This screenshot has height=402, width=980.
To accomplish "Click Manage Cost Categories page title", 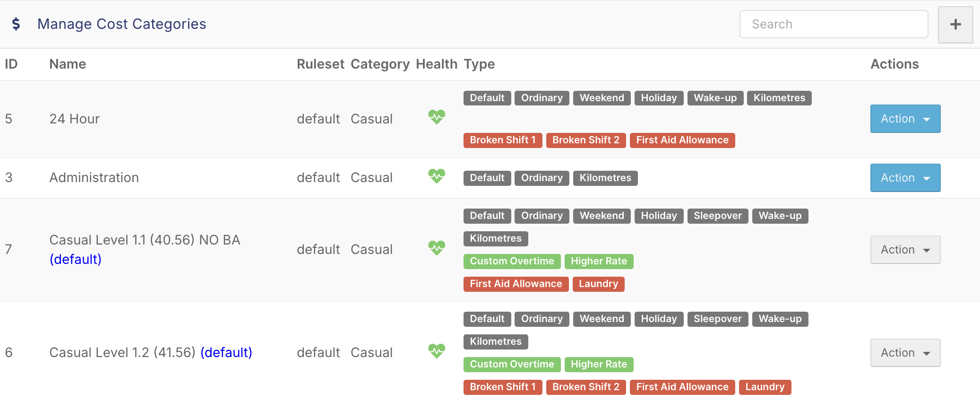I will [x=122, y=24].
